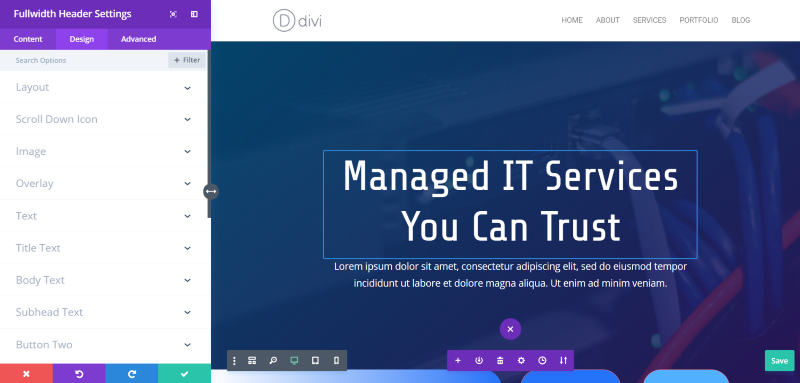Click the Search Options field
Image resolution: width=800 pixels, height=383 pixels.
[84, 60]
